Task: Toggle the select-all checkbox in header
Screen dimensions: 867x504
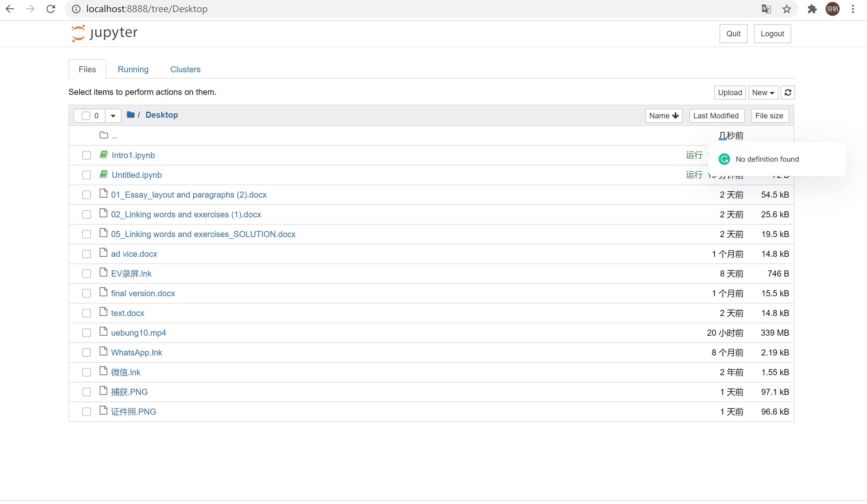Action: pos(86,116)
